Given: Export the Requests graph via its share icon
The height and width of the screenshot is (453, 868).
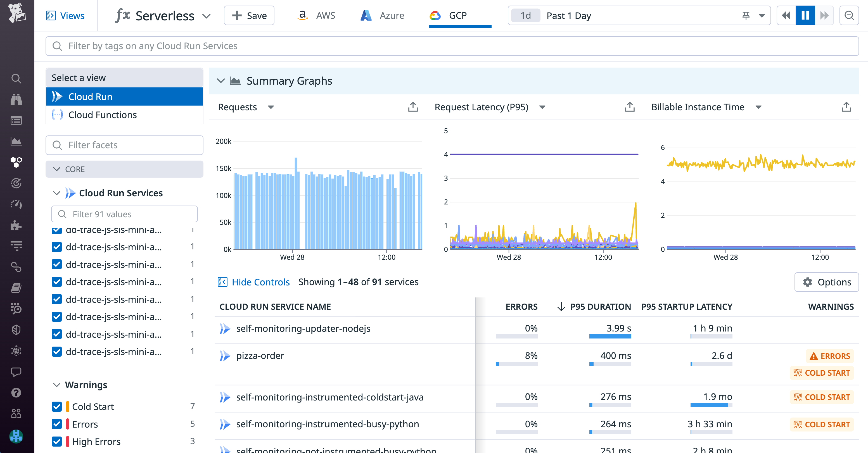Looking at the screenshot, I should (412, 106).
